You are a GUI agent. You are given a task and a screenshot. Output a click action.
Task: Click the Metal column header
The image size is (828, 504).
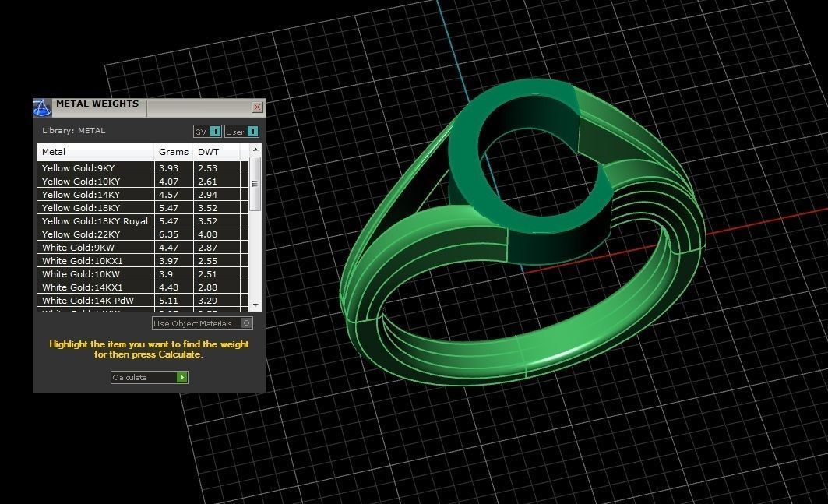coord(96,152)
